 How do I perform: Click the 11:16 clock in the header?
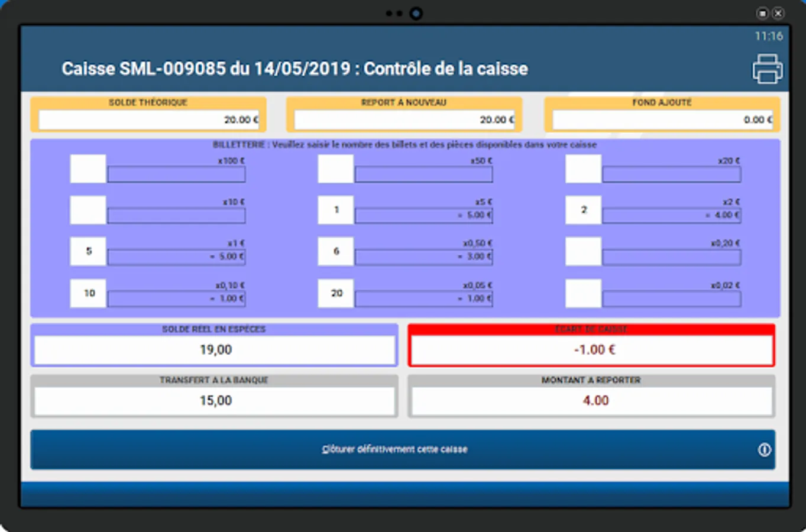769,36
